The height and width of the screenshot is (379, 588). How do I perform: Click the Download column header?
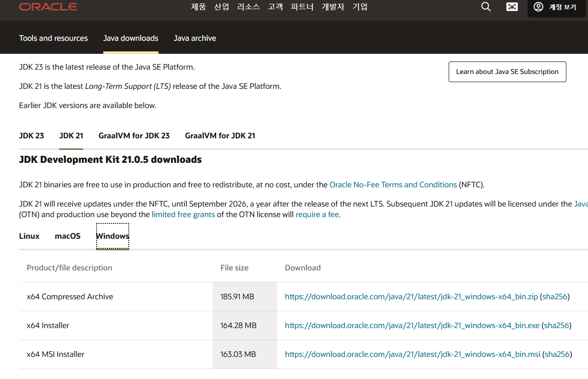point(303,268)
